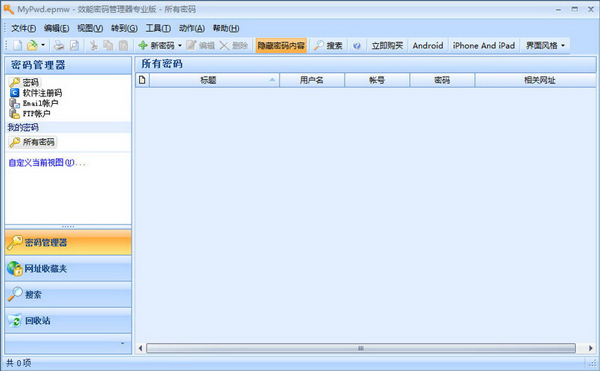Click the navigation pane options arrow
The width and height of the screenshot is (600, 371).
pos(122,343)
